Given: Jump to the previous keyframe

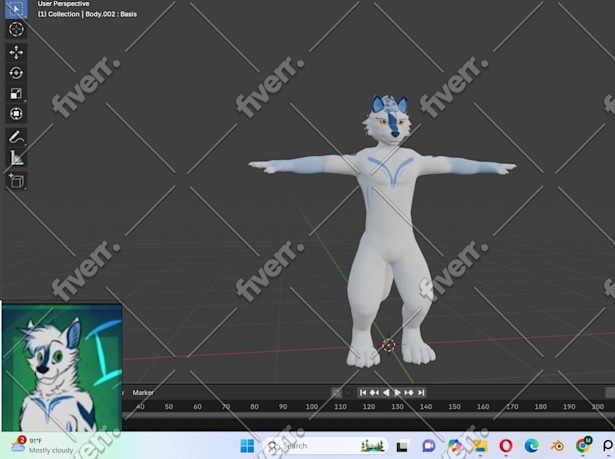Looking at the screenshot, I should 374,393.
